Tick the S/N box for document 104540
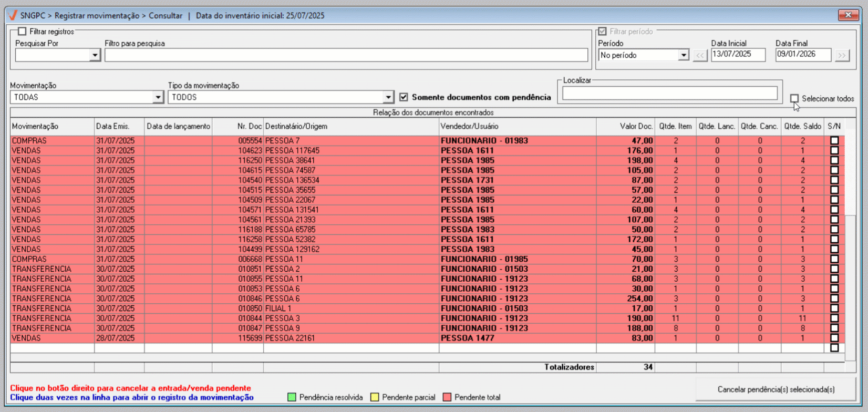This screenshot has width=868, height=412. (834, 180)
